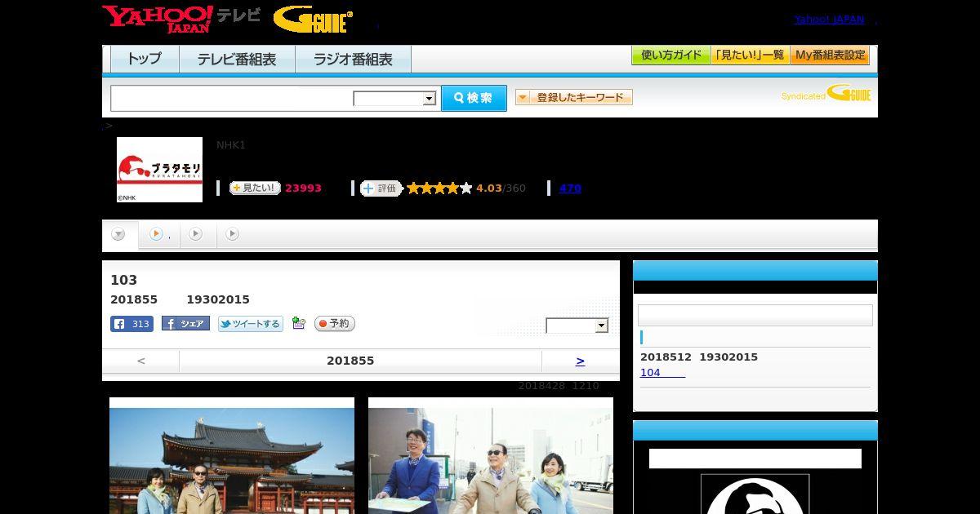Select the tab with orange play icon
The width and height of the screenshot is (980, 514).
coord(159,234)
